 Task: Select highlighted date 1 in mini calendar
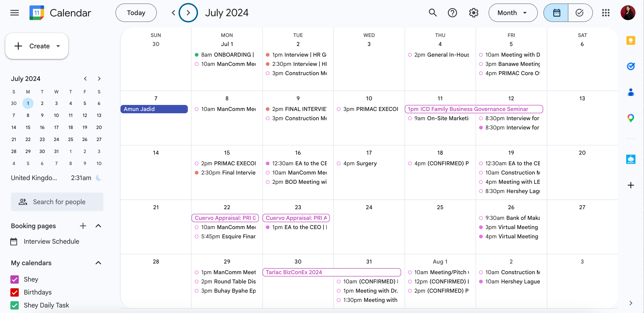(28, 103)
